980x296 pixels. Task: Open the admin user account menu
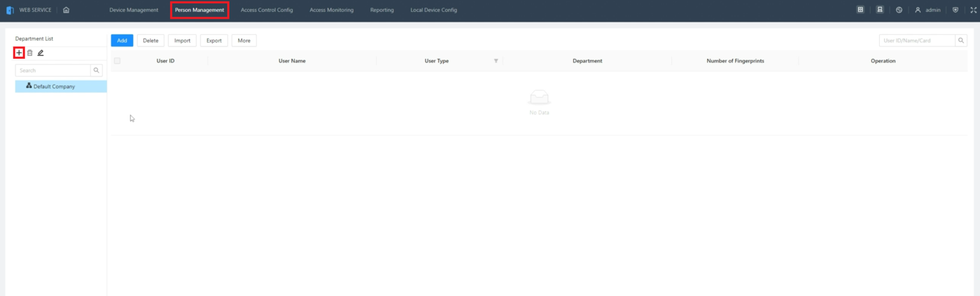(x=927, y=10)
